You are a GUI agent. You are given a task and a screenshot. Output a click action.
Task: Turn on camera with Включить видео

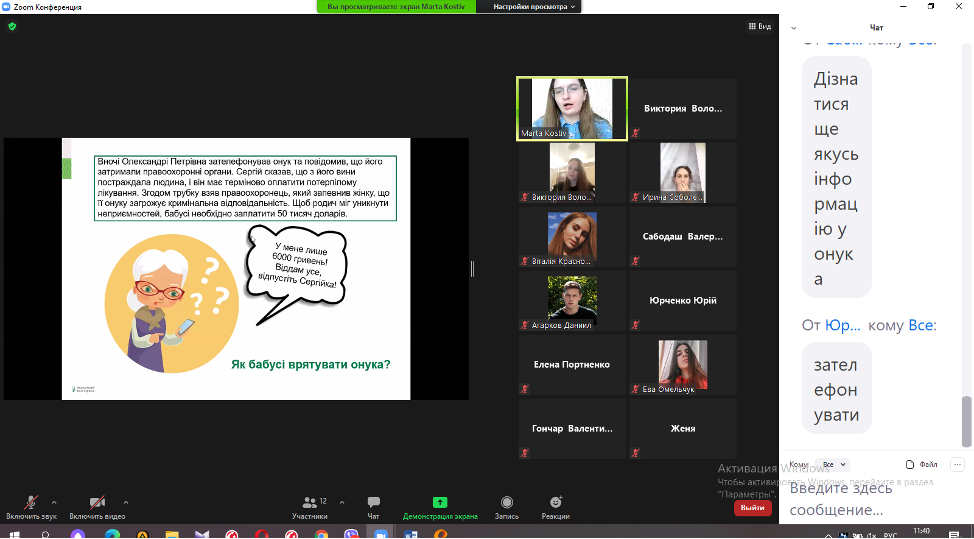[97, 504]
